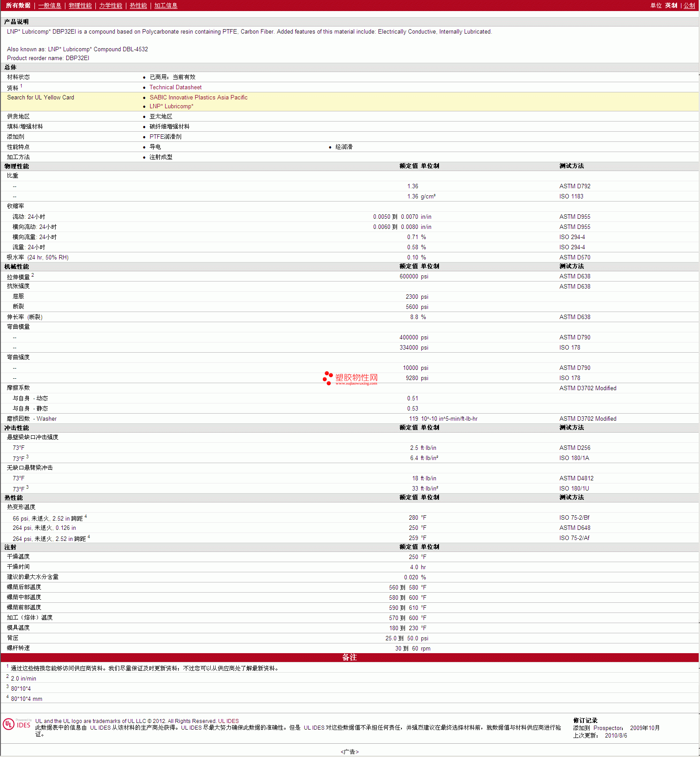The height and width of the screenshot is (757, 700).
Task: Go to the 热性能 tab
Action: 138,5
